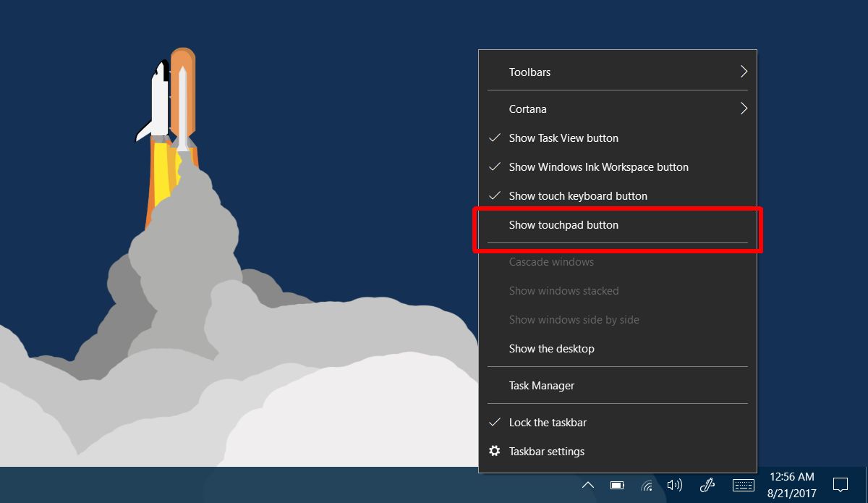
Task: Launch Windows Ink Workspace from taskbar
Action: 707,485
